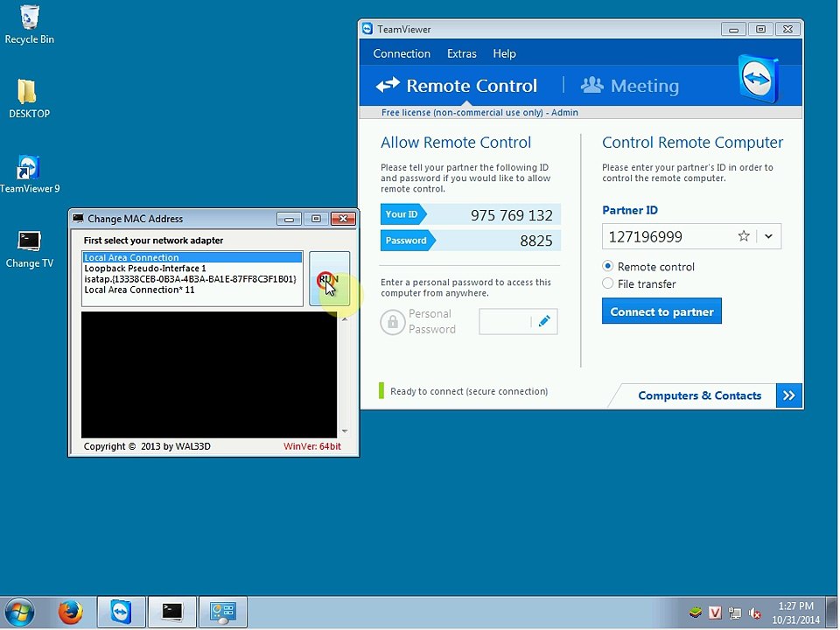Expand Computers & Contacts double arrow button

(788, 395)
